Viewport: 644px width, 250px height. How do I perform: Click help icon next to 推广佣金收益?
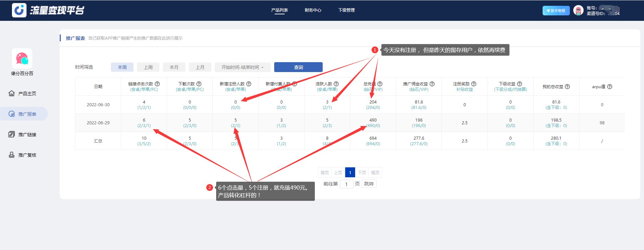tap(432, 84)
